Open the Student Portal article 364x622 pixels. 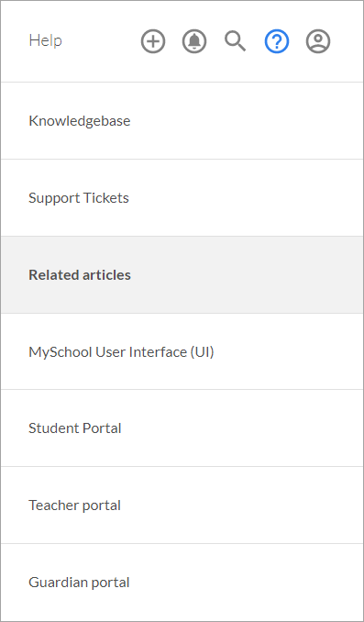[182, 428]
